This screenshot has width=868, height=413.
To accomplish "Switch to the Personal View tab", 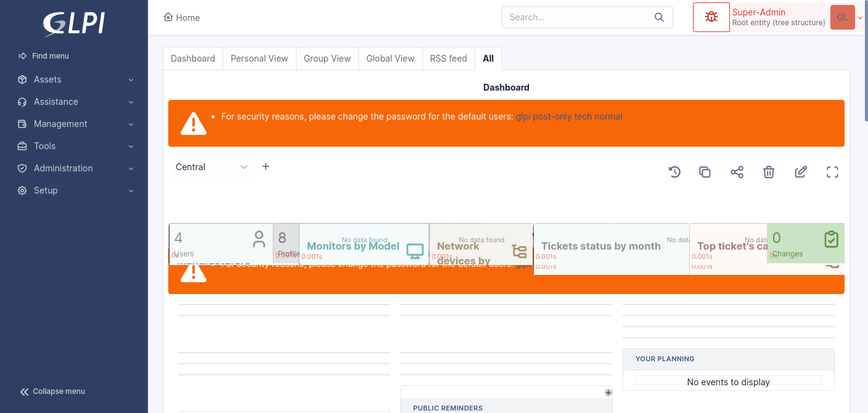I will (x=259, y=58).
